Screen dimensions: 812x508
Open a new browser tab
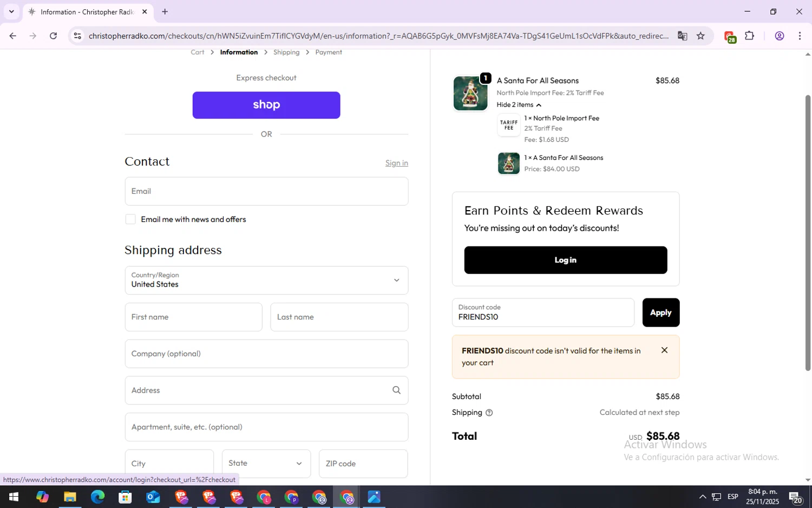click(165, 11)
